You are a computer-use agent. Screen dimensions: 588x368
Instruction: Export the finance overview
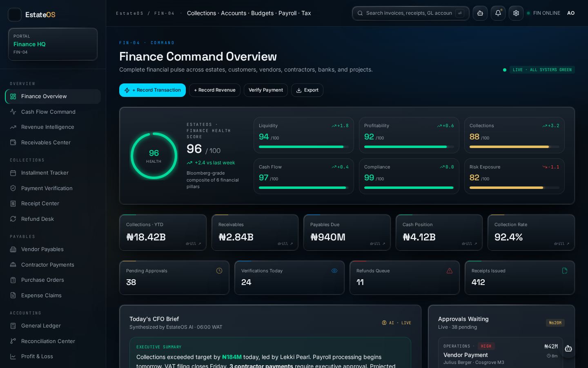(307, 90)
